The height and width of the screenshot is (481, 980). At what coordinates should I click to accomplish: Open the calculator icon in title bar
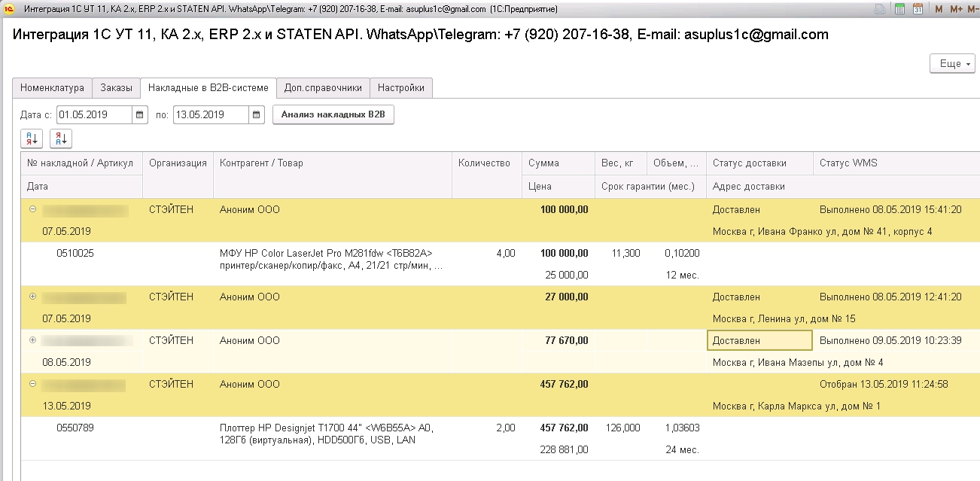click(899, 9)
